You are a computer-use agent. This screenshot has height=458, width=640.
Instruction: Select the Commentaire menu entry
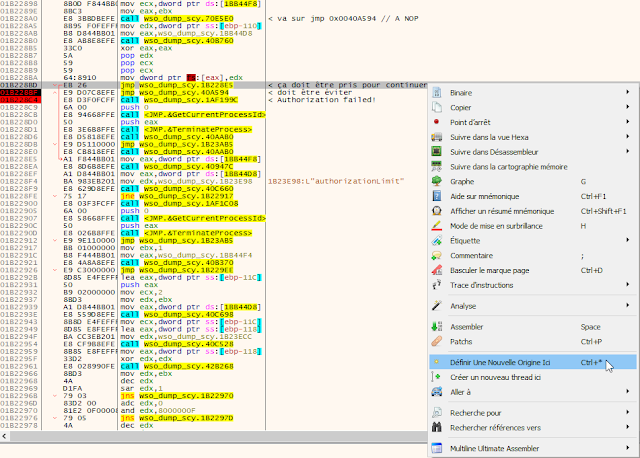point(533,256)
